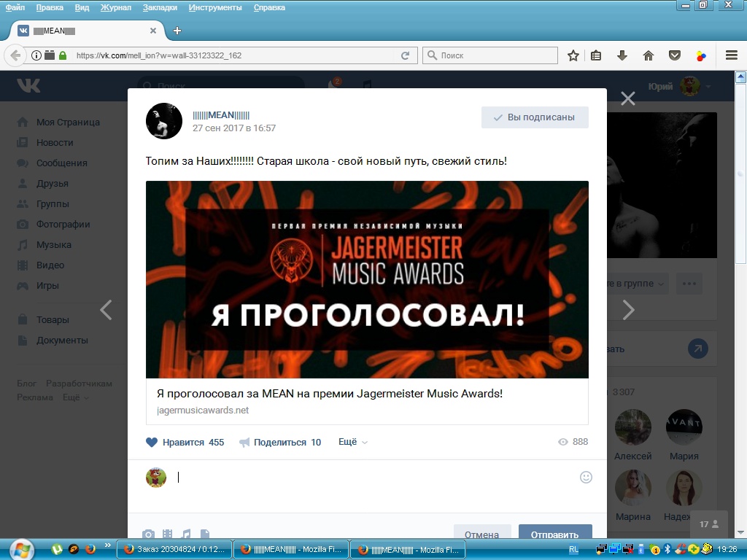Click in the comment input field
Viewport: 747px width, 560px height.
pyautogui.click(x=374, y=477)
